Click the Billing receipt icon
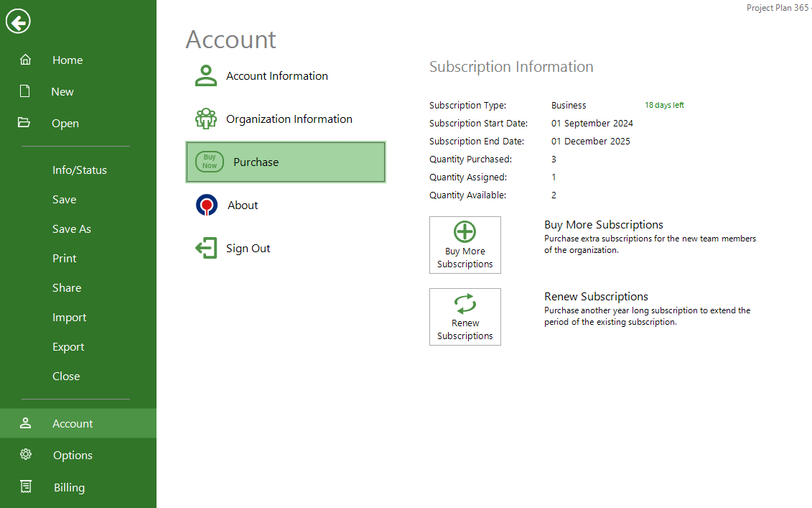Viewport: 812px width, 508px height. 26,486
